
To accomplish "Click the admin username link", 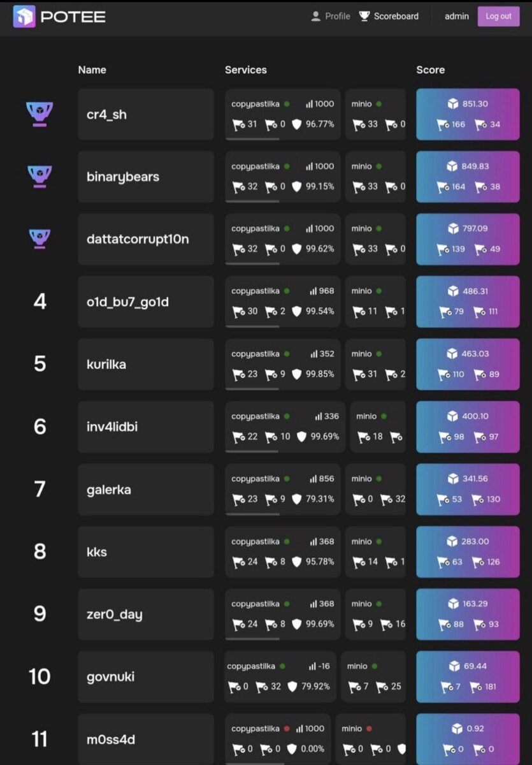I will tap(457, 16).
